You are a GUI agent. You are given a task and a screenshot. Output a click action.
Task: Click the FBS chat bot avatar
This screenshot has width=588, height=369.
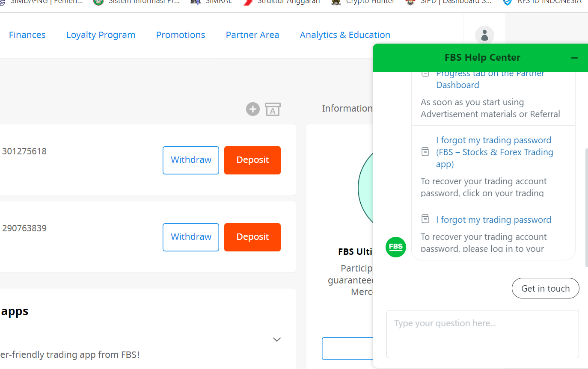coord(396,247)
